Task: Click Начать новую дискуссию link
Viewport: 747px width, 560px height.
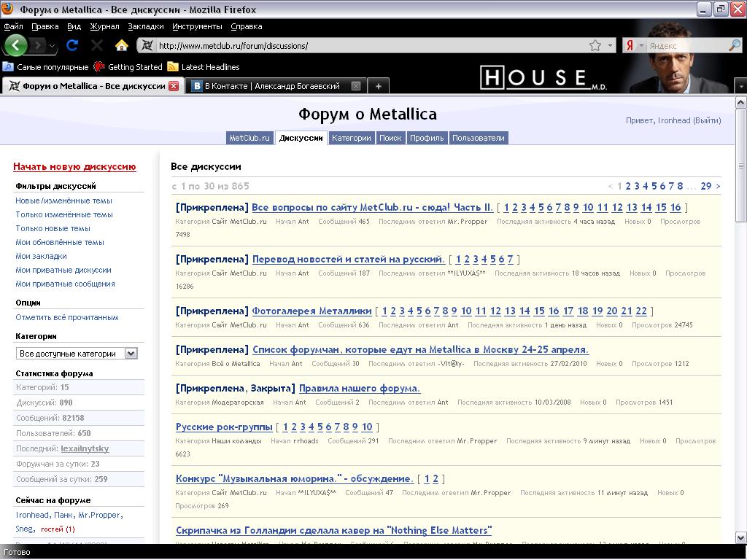Action: [74, 167]
